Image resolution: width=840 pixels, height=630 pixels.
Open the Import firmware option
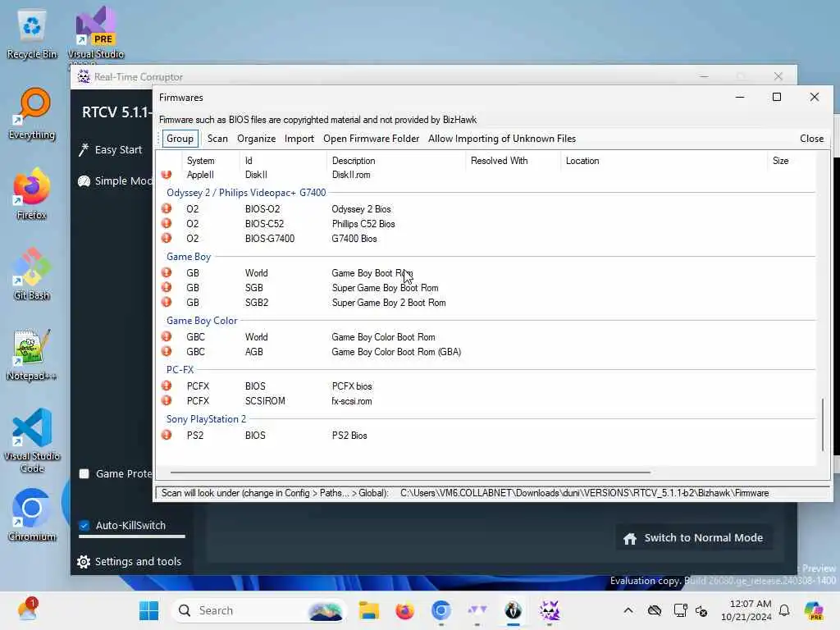point(299,139)
